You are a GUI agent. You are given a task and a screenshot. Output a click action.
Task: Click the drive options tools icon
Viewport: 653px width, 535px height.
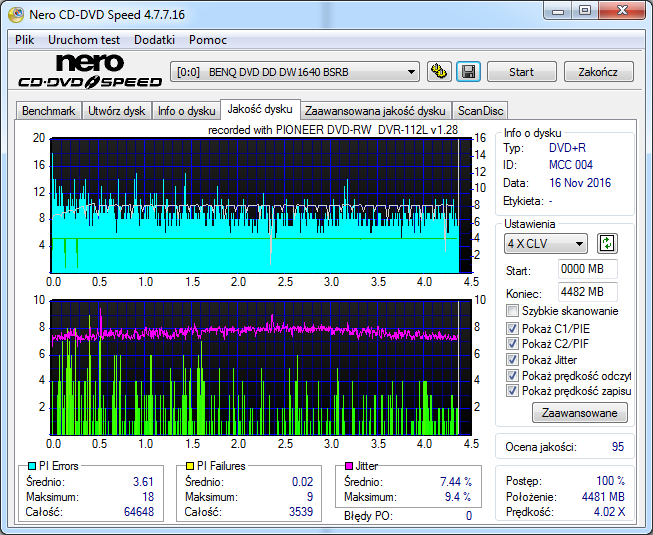tap(439, 72)
